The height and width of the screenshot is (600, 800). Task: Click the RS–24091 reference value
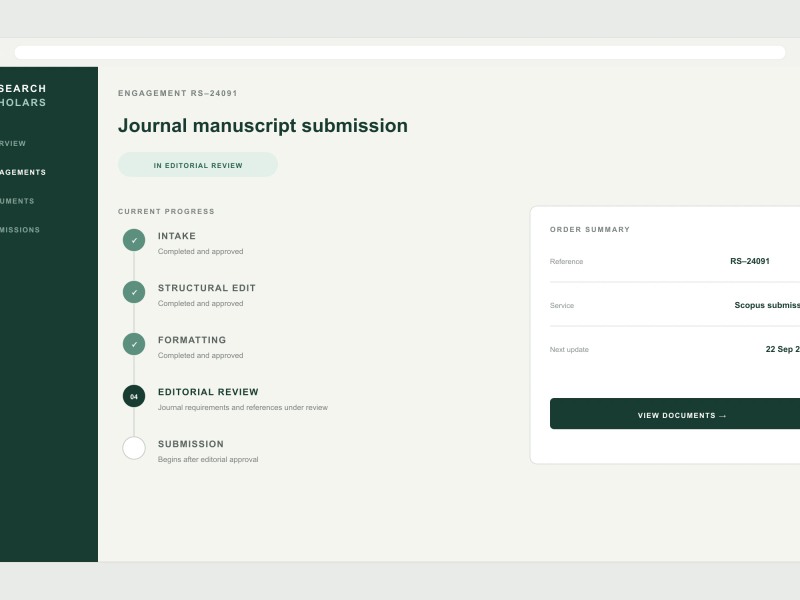click(x=749, y=261)
